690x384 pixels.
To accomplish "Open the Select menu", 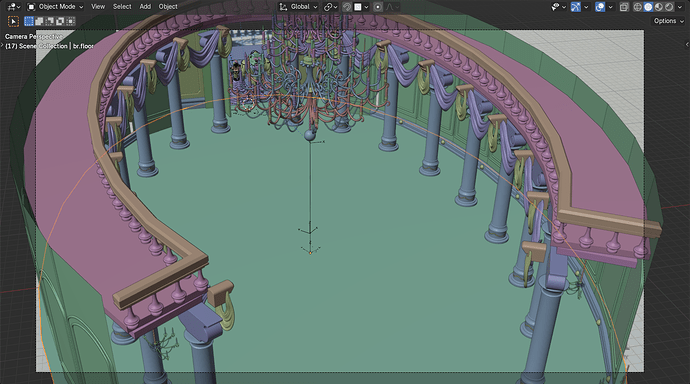I will [x=122, y=7].
